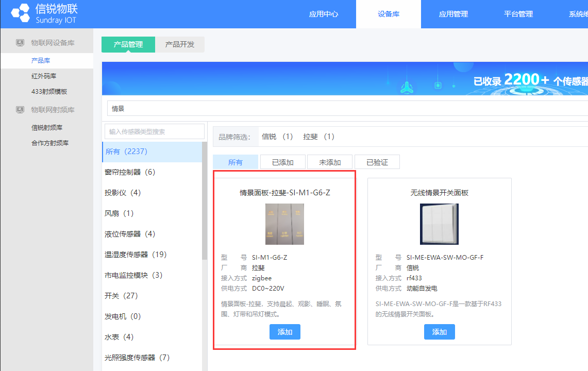Viewport: 588px width, 371px height.
Task: Click the 物联网射频库 sidebar monitor icon
Action: tap(20, 110)
